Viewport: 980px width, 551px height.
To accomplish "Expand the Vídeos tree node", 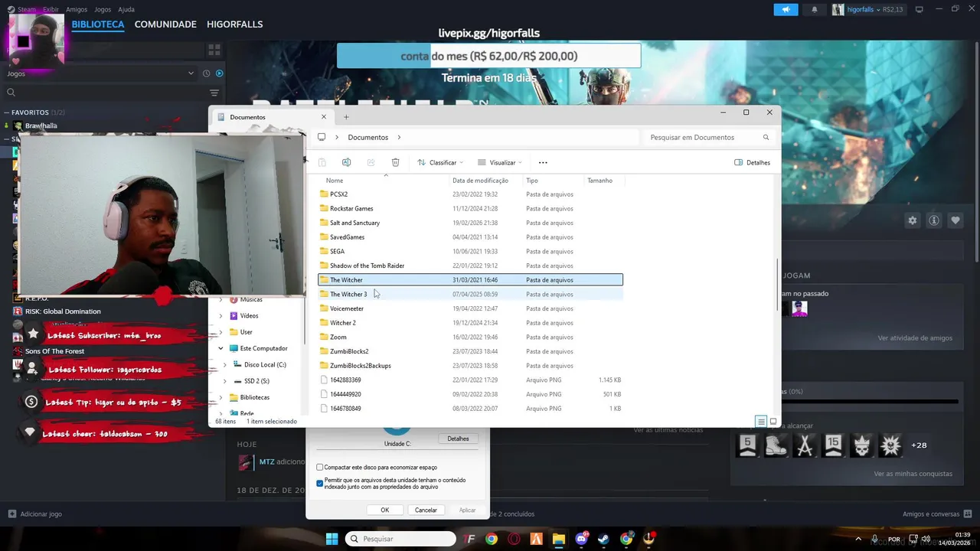I will pyautogui.click(x=221, y=316).
